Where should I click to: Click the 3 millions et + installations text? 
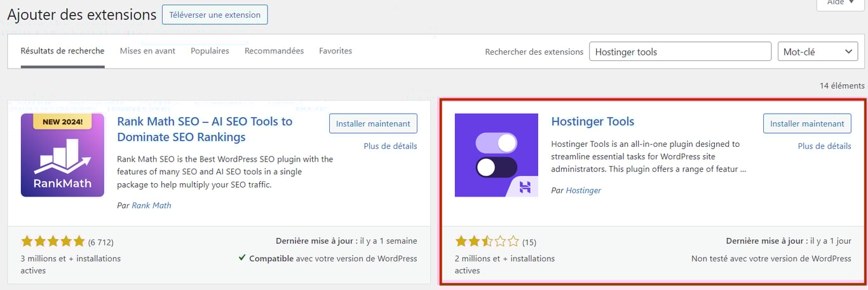[x=71, y=265]
